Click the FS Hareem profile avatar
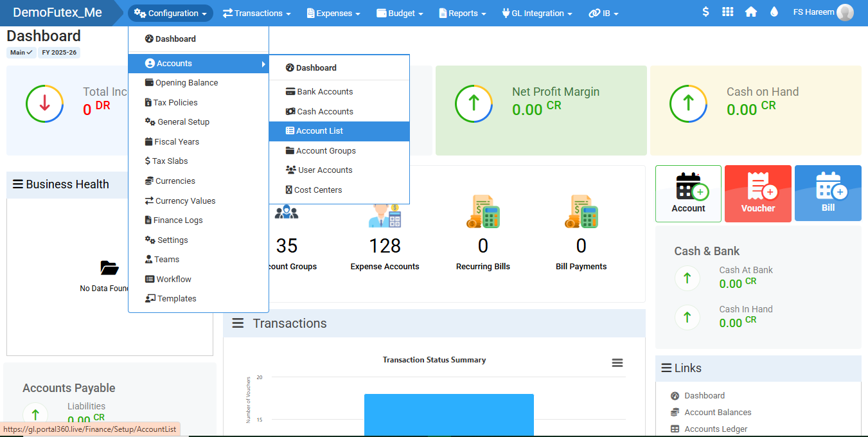 click(845, 12)
